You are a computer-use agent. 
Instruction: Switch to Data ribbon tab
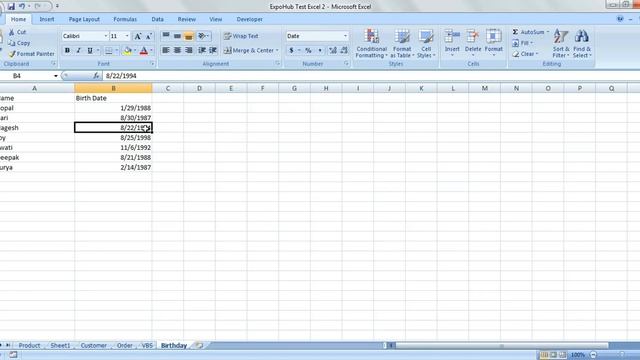pyautogui.click(x=158, y=19)
